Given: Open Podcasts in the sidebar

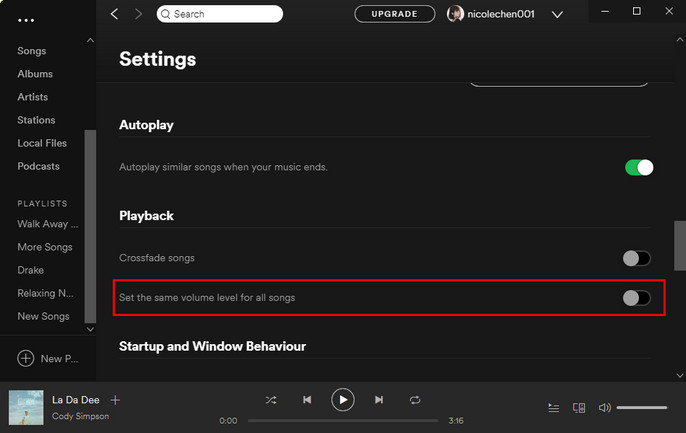Looking at the screenshot, I should pos(38,166).
